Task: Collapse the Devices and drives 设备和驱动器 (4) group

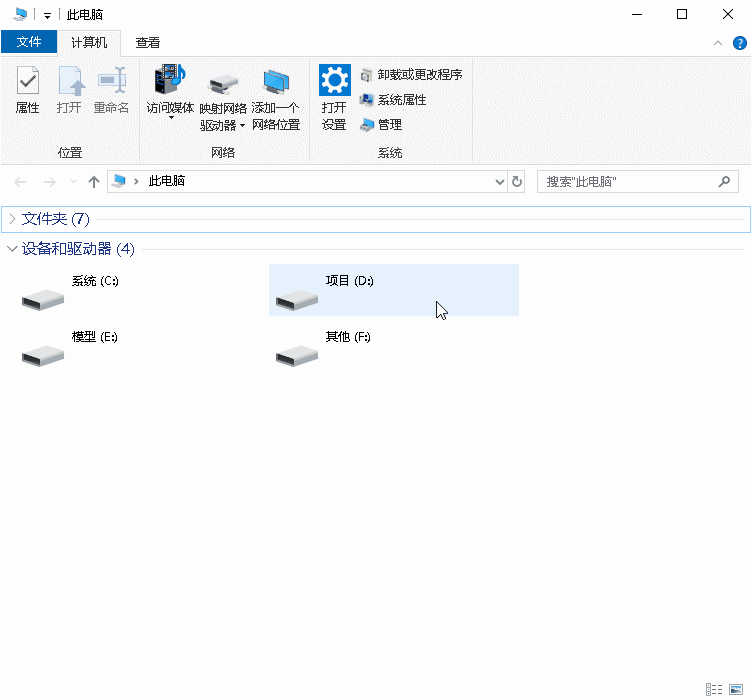Action: (12, 248)
